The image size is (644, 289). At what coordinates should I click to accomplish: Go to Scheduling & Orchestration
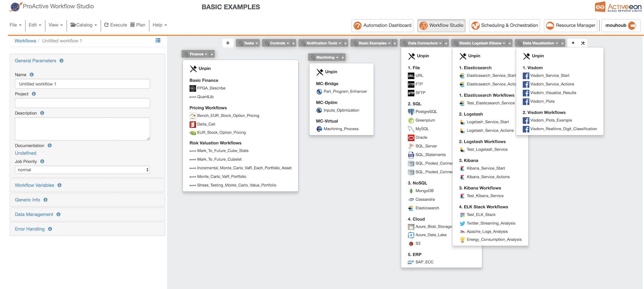pyautogui.click(x=505, y=25)
